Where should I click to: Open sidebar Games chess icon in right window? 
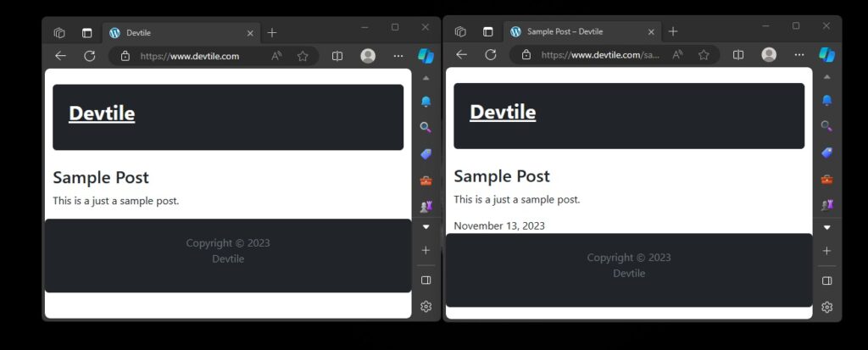coord(826,205)
